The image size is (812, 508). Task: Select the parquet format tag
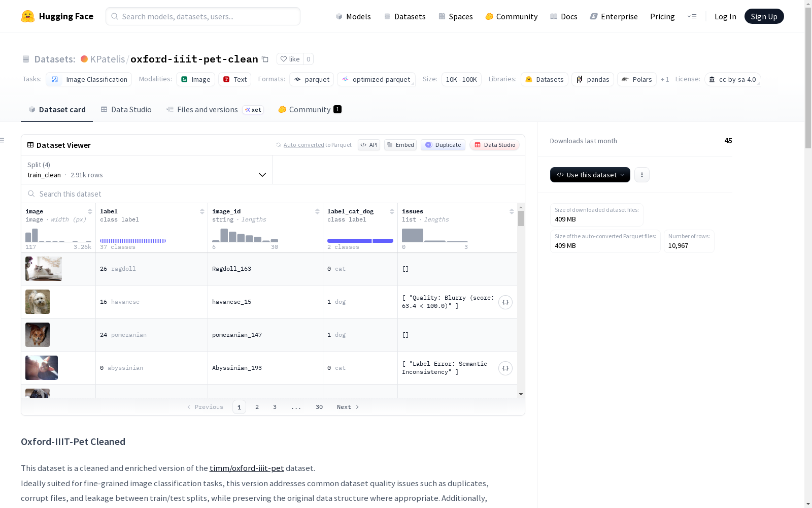pos(312,79)
